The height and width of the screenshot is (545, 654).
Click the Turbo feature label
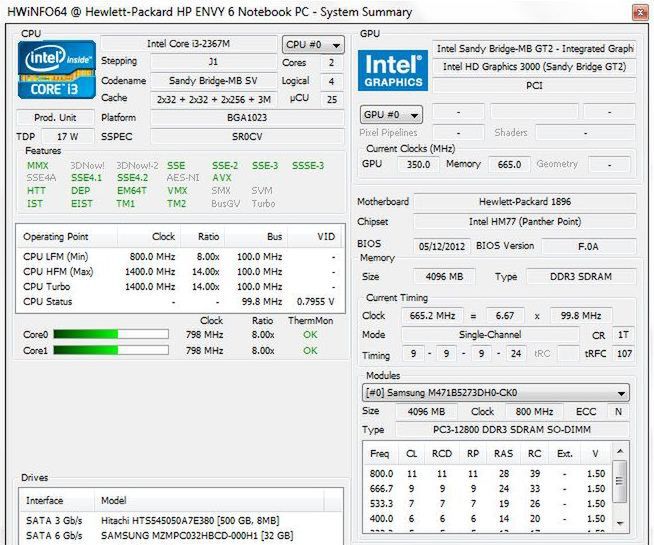(263, 203)
